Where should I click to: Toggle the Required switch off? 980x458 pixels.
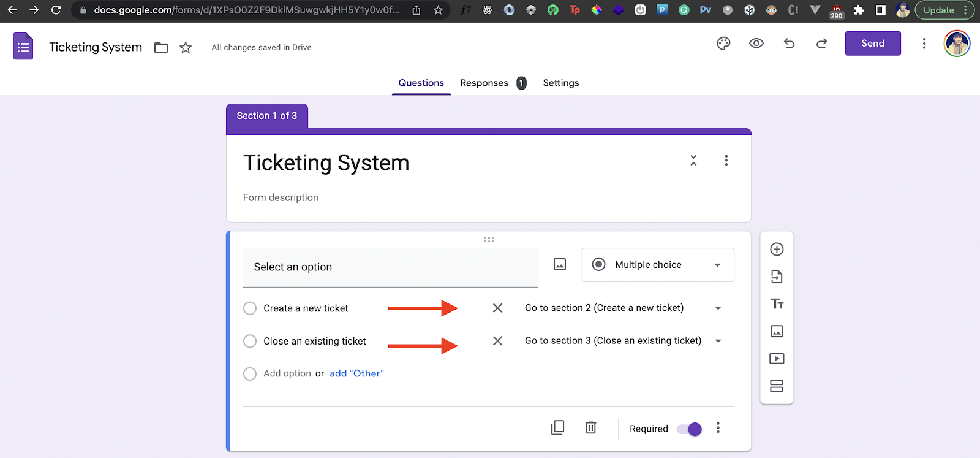(689, 429)
